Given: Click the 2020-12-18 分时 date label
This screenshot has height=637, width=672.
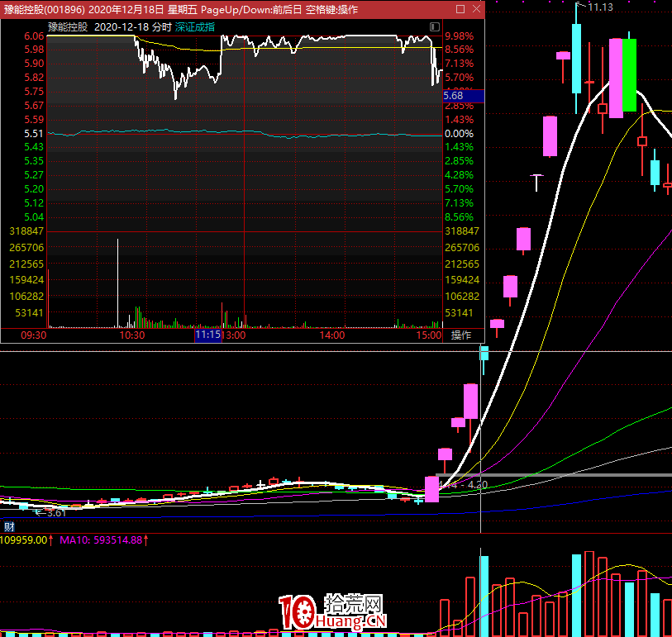Looking at the screenshot, I should tap(133, 27).
